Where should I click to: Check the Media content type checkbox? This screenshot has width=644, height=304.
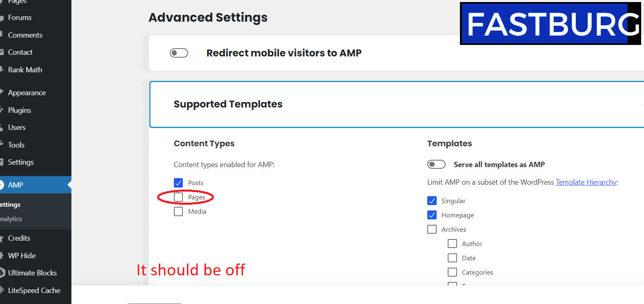pos(178,211)
